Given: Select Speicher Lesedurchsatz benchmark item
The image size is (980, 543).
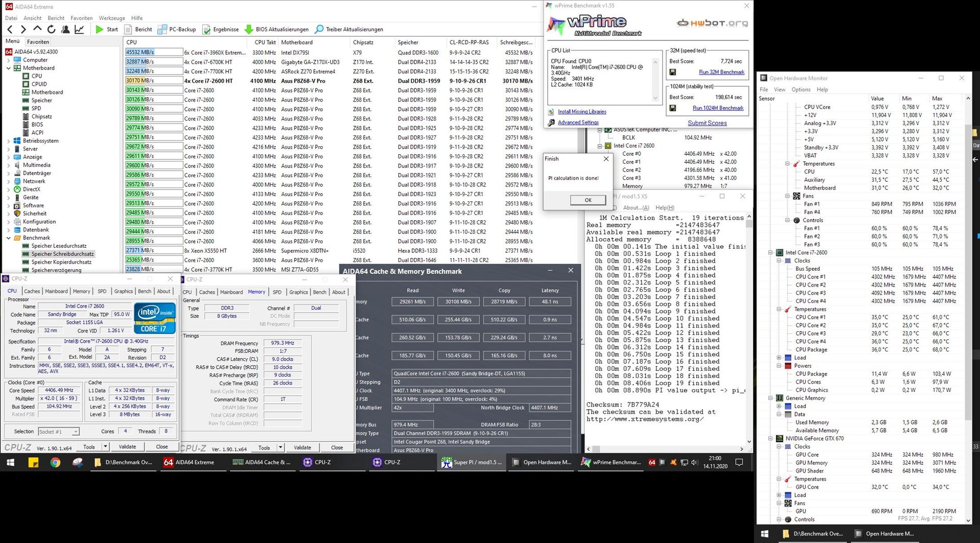Looking at the screenshot, I should click(59, 246).
